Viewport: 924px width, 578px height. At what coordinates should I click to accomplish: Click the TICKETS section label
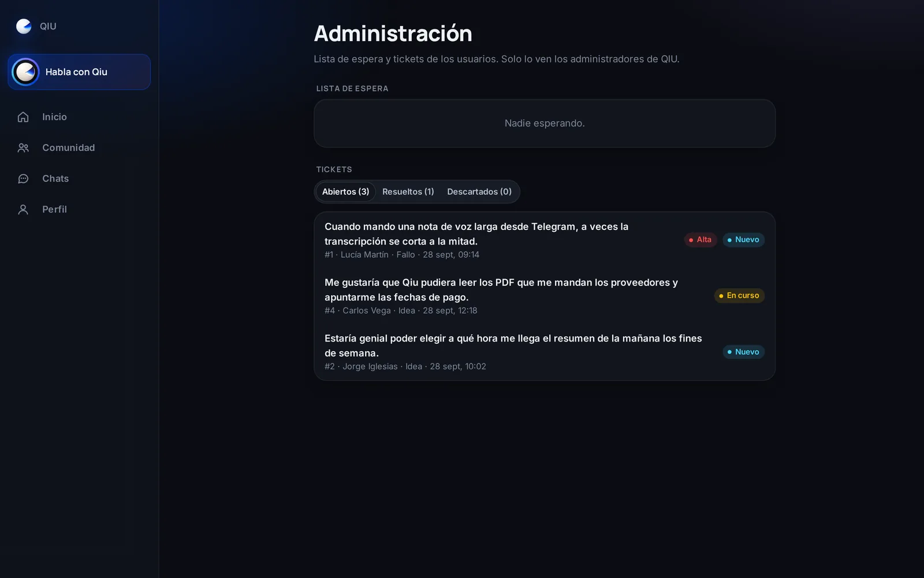click(334, 169)
